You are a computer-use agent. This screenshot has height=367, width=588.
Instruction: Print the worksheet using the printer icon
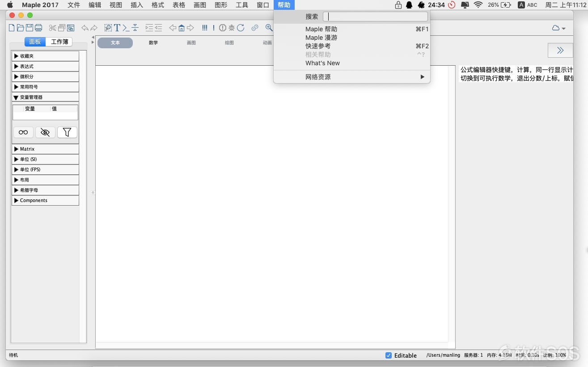pyautogui.click(x=38, y=28)
